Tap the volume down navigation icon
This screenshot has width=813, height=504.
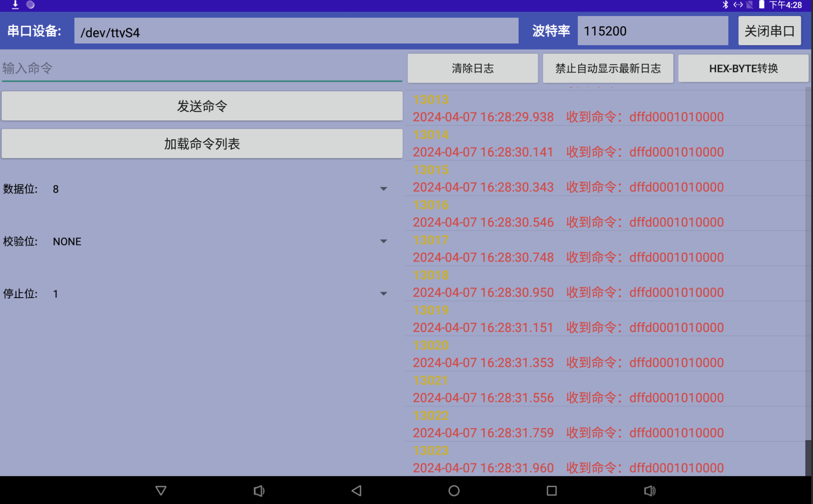tap(259, 491)
